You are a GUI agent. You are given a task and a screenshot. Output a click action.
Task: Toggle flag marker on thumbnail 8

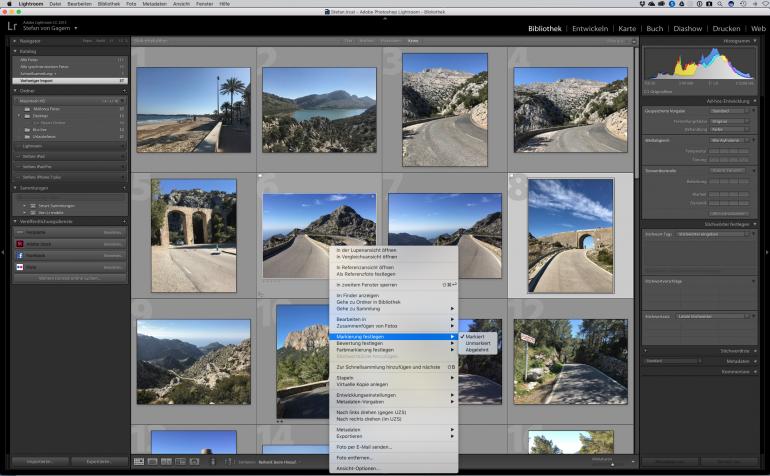point(511,175)
